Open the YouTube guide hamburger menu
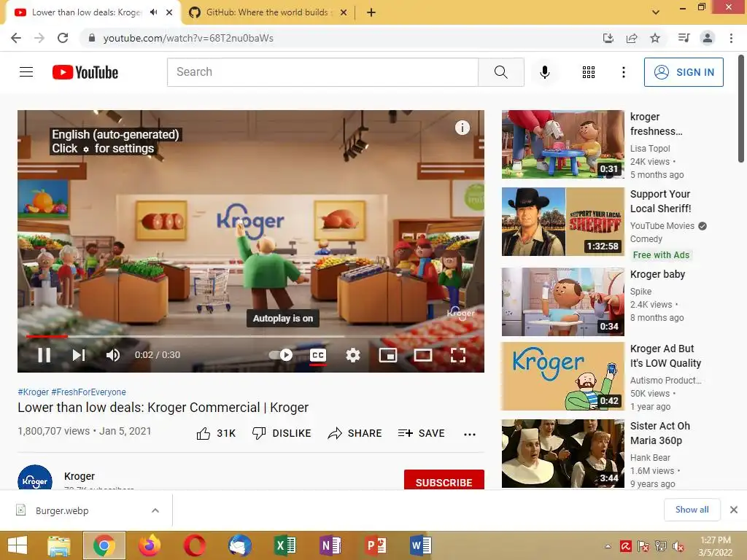The image size is (747, 560). click(x=26, y=72)
